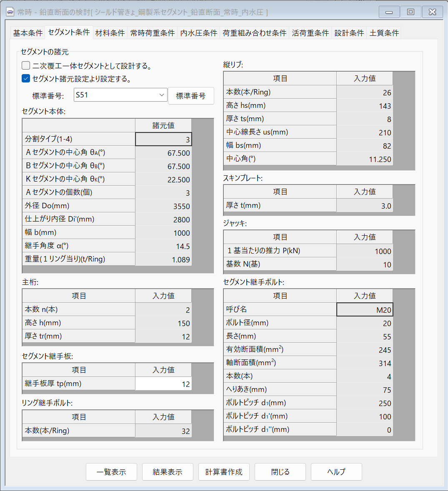Screen dimensions: 448x491
Task: Select the 呼び名 M20 cell
Action: click(364, 309)
